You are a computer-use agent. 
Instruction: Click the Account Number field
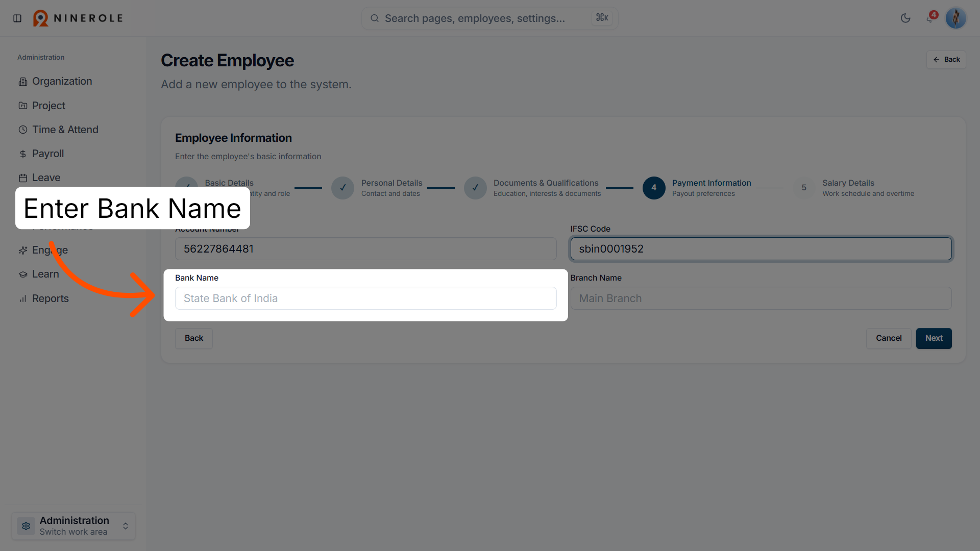(x=365, y=249)
